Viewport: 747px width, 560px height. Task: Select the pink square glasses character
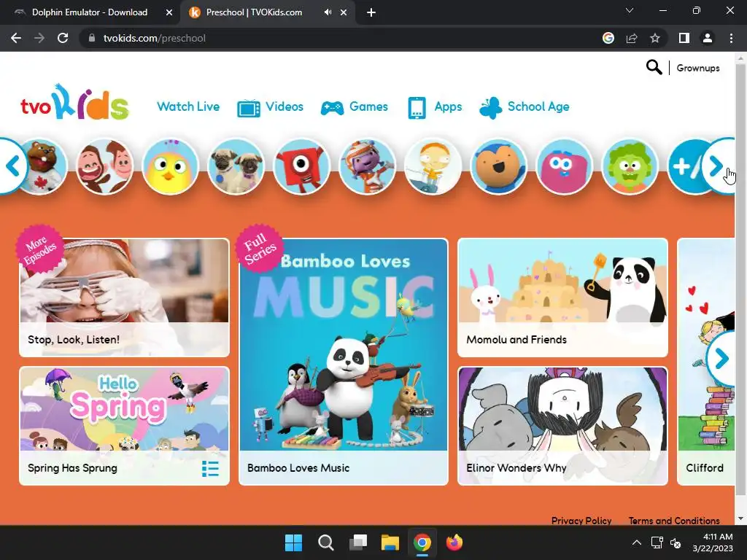[x=565, y=167]
